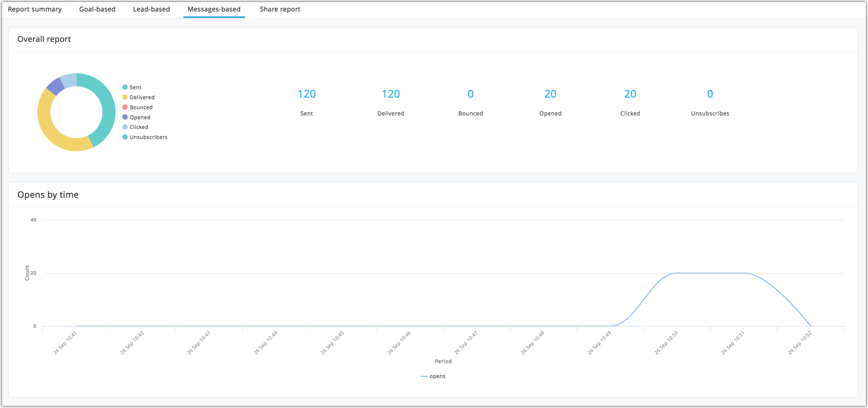Toggle the Opened legend entry
The height and width of the screenshot is (408, 868).
pyautogui.click(x=136, y=117)
